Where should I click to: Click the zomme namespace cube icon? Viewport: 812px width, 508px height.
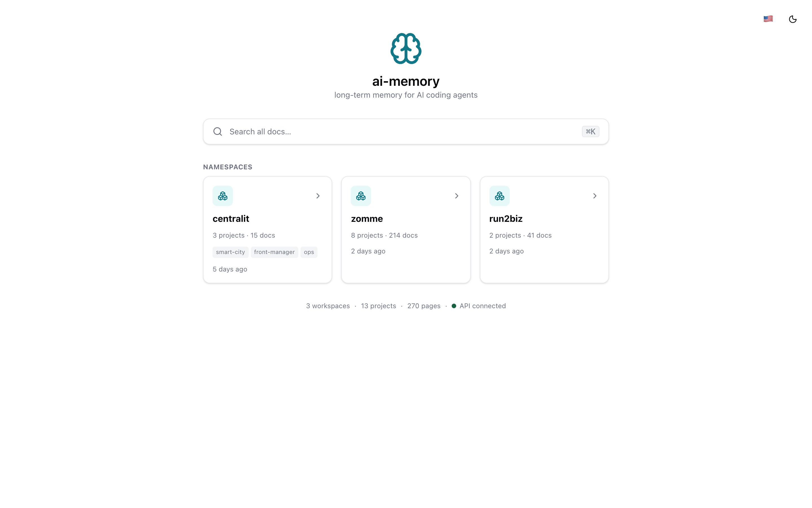361,196
